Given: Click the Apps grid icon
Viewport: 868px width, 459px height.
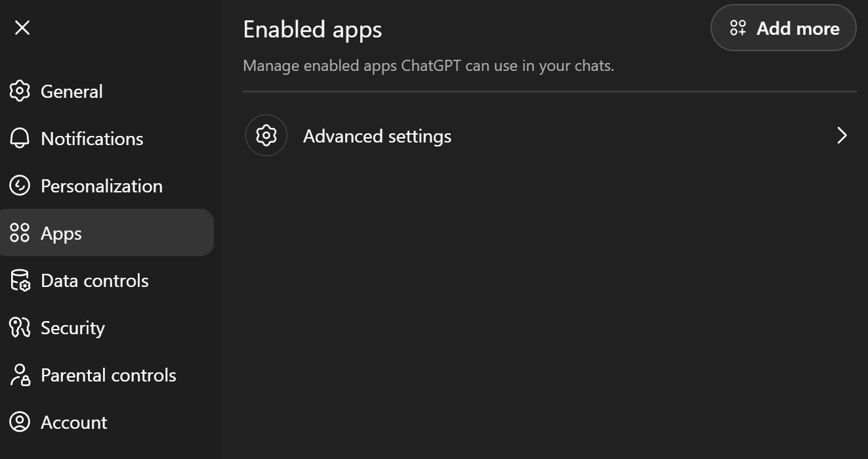Looking at the screenshot, I should (20, 232).
